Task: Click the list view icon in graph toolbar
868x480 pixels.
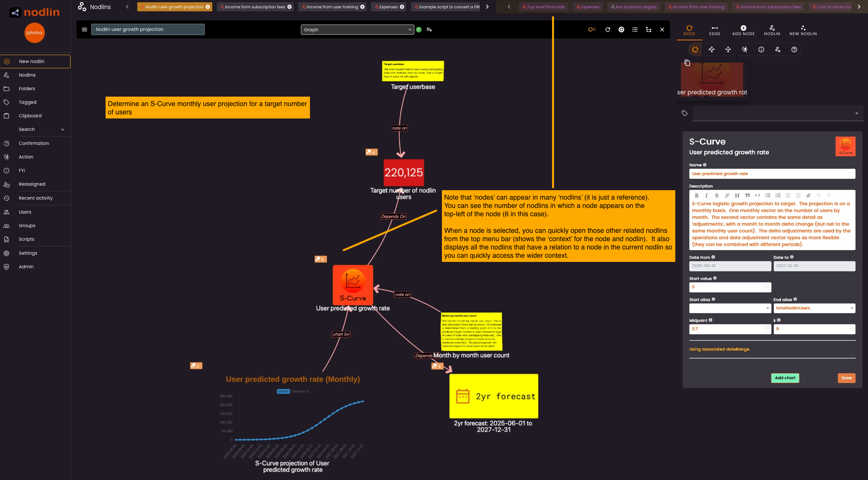Action: tap(635, 29)
